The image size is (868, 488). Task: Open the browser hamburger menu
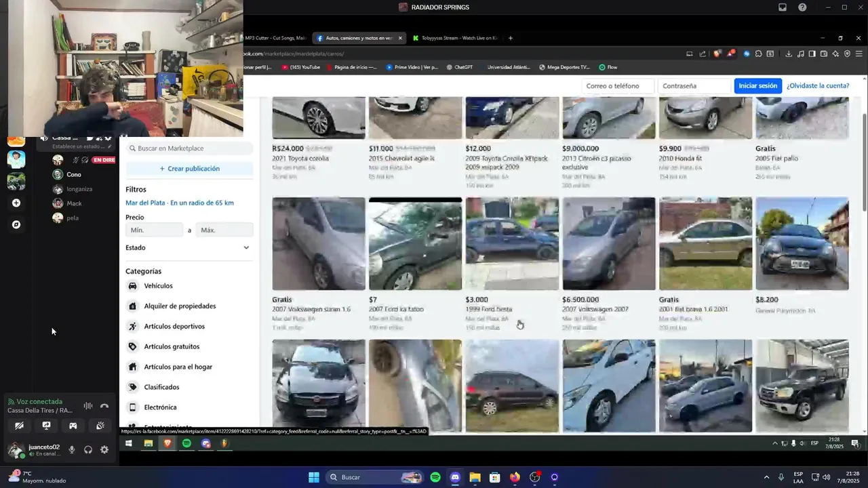click(x=859, y=54)
